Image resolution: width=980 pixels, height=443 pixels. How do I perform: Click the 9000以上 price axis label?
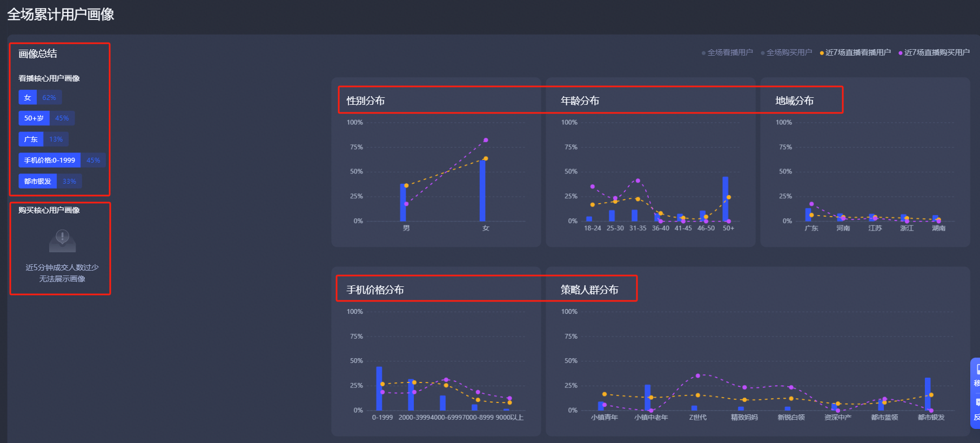[x=510, y=417]
